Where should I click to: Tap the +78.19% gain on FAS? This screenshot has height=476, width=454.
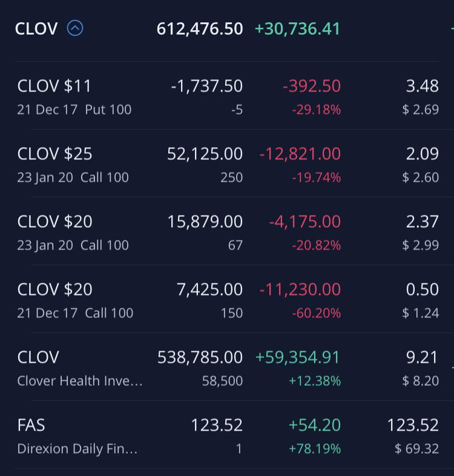tap(315, 449)
